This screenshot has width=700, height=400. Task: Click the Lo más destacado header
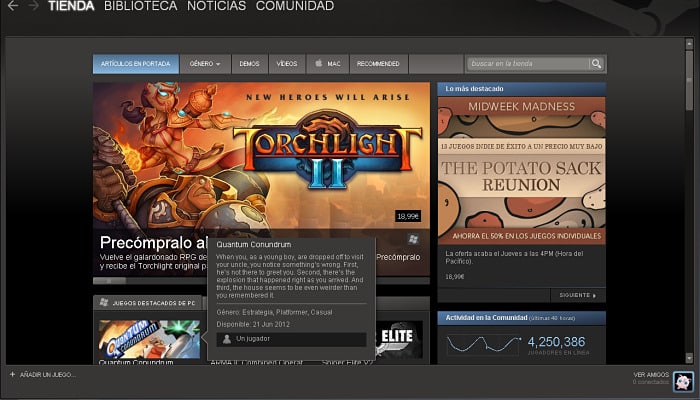[x=521, y=89]
